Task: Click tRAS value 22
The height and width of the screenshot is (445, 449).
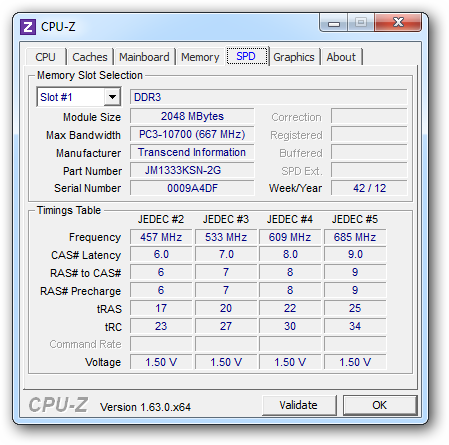Action: click(x=290, y=308)
